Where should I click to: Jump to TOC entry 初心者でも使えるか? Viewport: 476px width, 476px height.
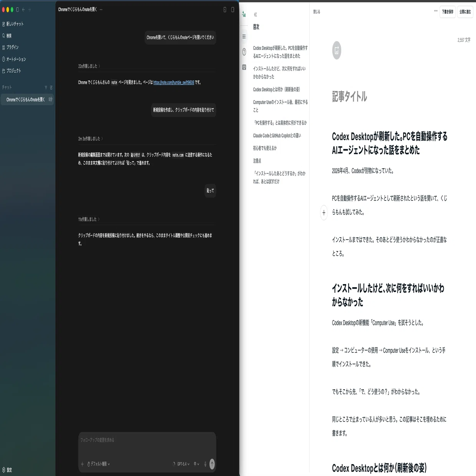[x=265, y=148]
